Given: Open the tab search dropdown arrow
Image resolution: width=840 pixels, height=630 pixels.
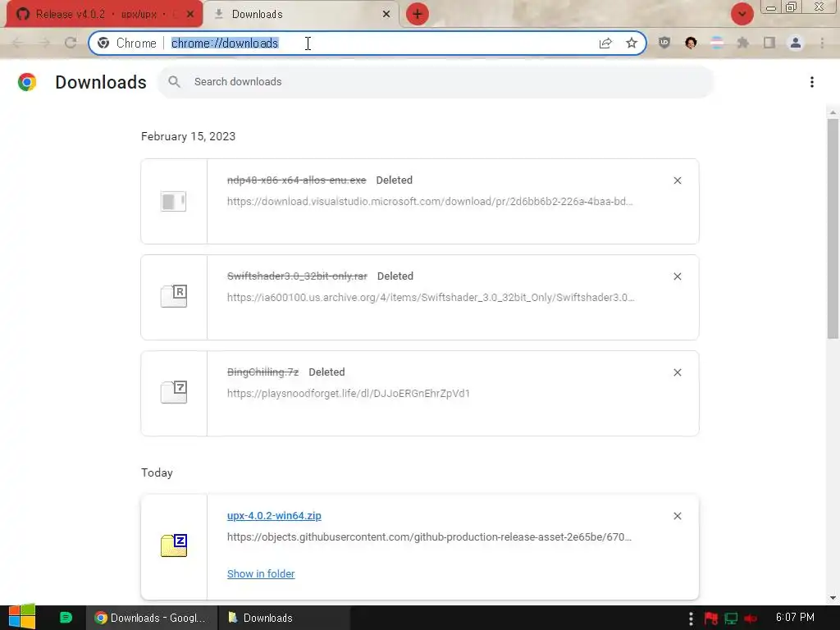Looking at the screenshot, I should pyautogui.click(x=742, y=14).
